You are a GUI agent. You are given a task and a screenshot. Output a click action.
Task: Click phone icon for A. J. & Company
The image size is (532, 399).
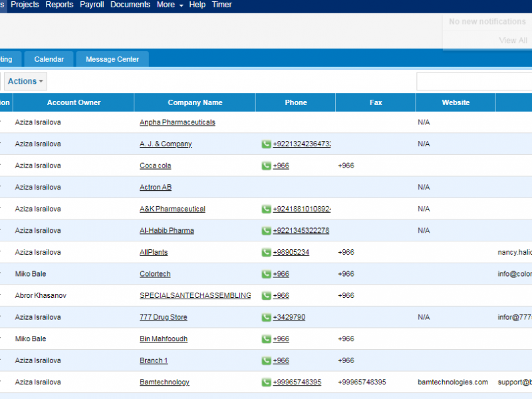[x=267, y=144]
